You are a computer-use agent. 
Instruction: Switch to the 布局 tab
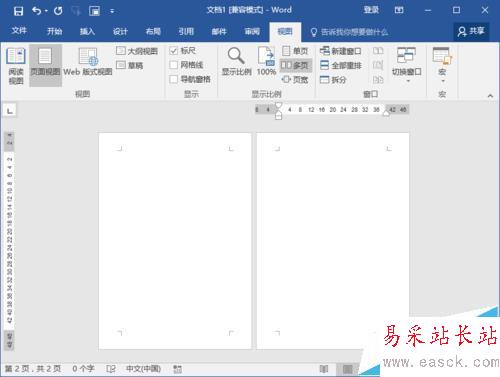[x=153, y=32]
